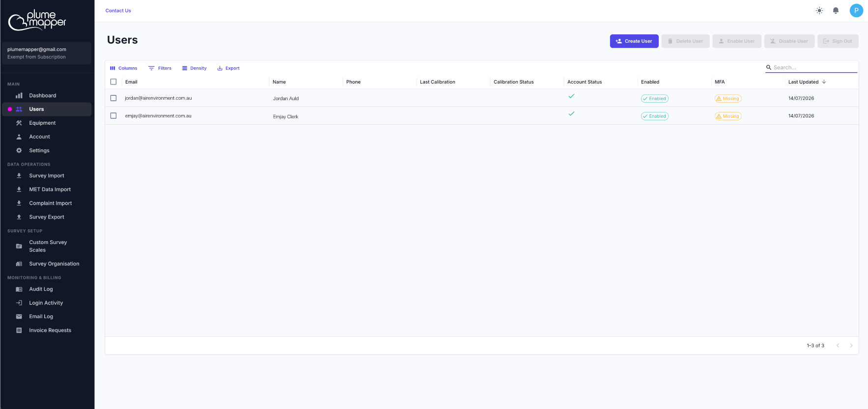Click the MFA Missing badge for Jordan Auld
868x409 pixels.
[728, 99]
